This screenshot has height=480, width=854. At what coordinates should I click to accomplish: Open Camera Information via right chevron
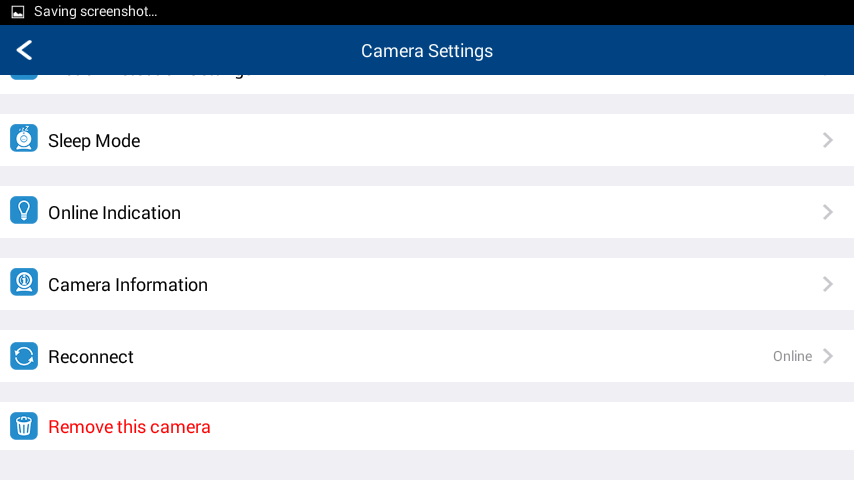click(x=828, y=284)
